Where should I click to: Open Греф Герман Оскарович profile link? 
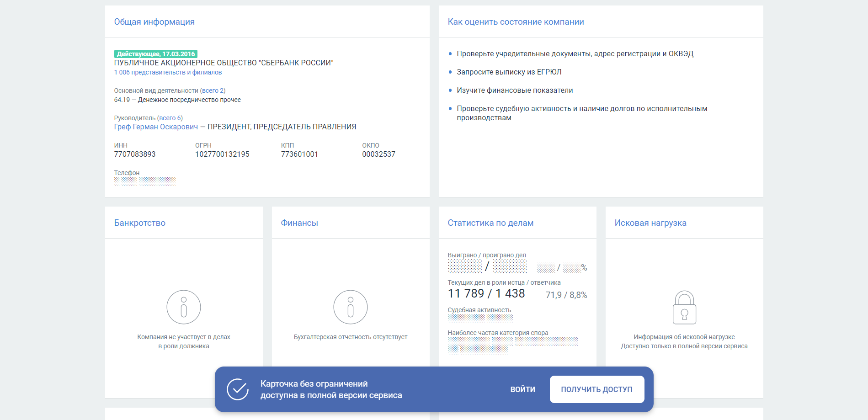(x=156, y=127)
